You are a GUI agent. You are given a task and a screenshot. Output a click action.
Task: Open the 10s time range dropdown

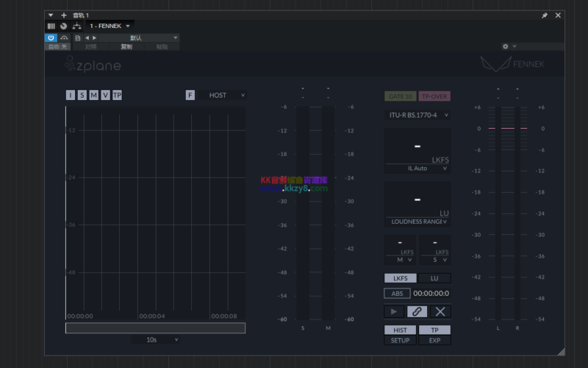point(155,339)
